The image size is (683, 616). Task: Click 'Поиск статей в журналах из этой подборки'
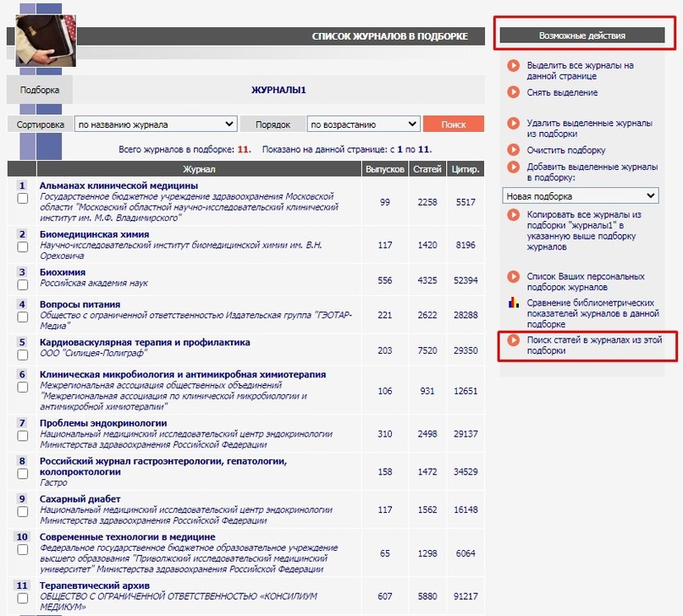pos(594,345)
